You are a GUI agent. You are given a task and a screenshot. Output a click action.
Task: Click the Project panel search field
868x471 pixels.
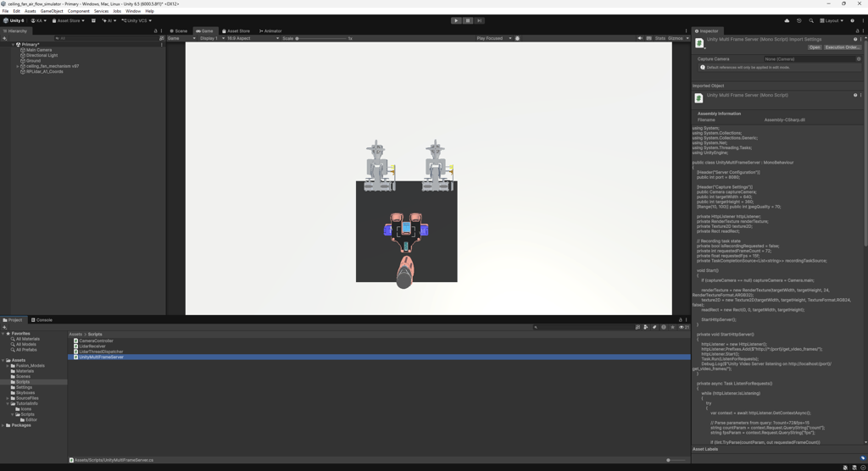pos(582,327)
